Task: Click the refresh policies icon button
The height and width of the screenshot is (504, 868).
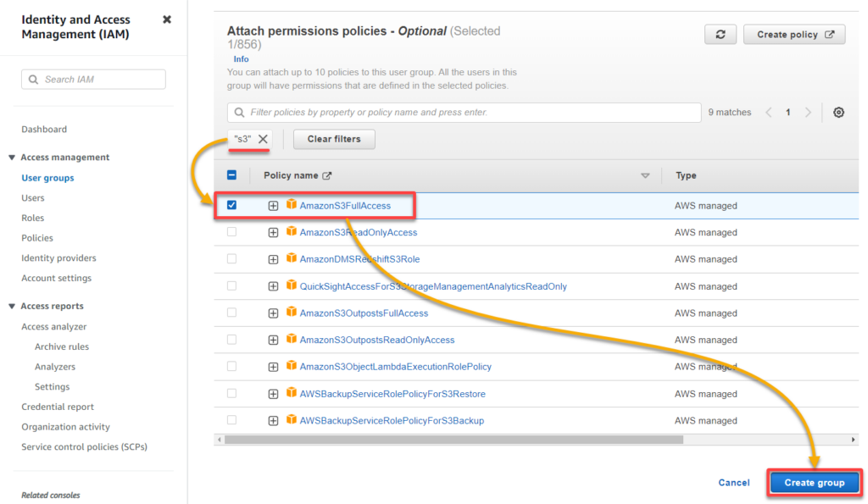Action: (x=721, y=34)
